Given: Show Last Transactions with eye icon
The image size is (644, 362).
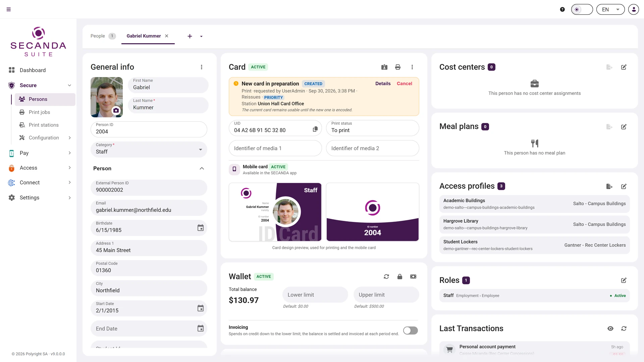Looking at the screenshot, I should pyautogui.click(x=610, y=328).
